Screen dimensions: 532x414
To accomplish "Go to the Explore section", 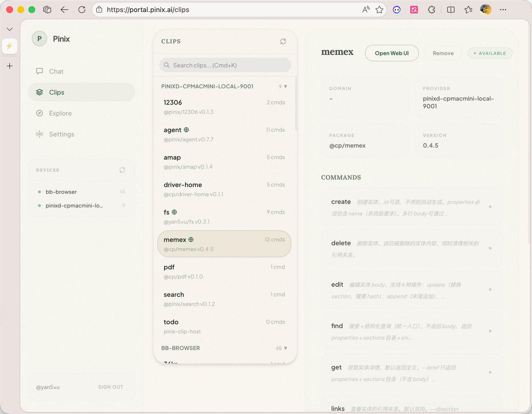I will 82,113.
